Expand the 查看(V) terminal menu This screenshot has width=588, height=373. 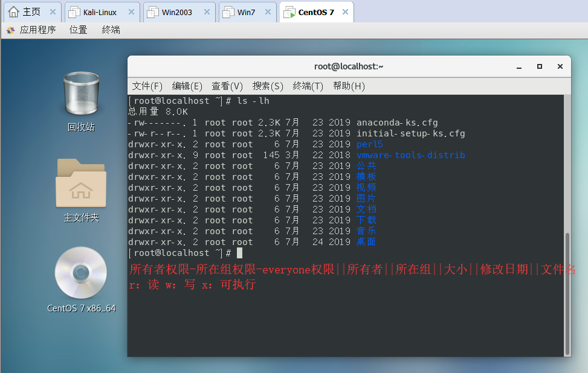227,86
